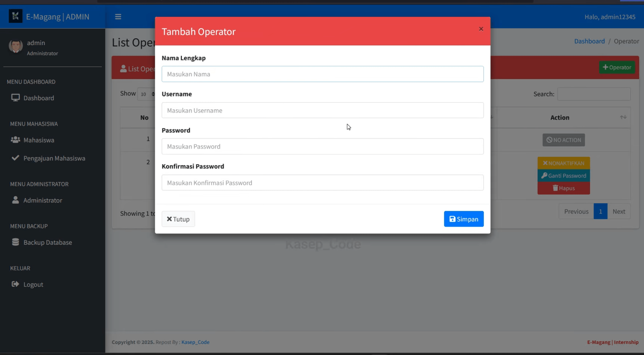644x355 pixels.
Task: Click the E-Magang | Internship footer text
Action: (613, 342)
